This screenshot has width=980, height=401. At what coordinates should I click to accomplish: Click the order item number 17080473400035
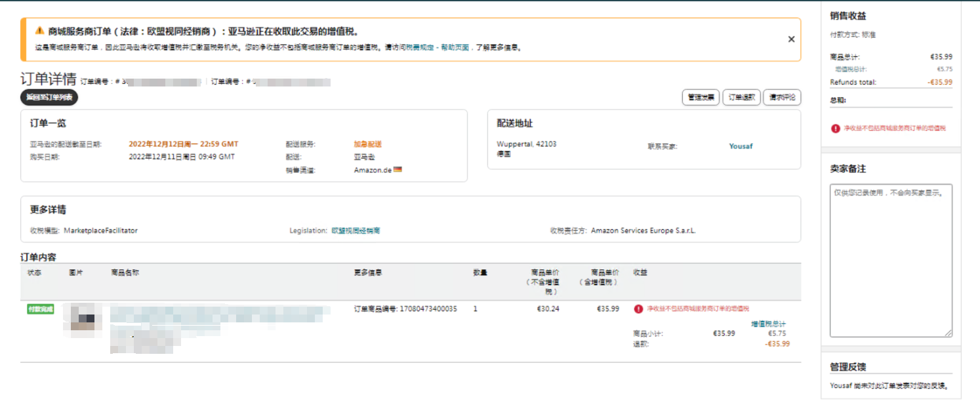tap(428, 309)
